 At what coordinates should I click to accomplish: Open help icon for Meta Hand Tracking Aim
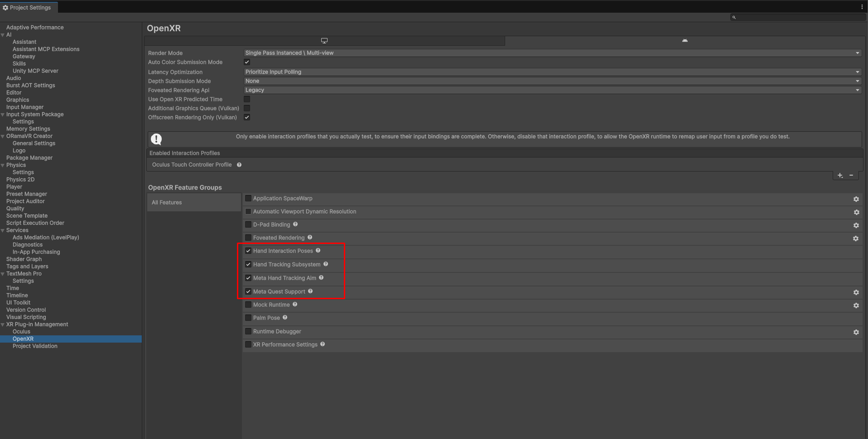pyautogui.click(x=321, y=277)
